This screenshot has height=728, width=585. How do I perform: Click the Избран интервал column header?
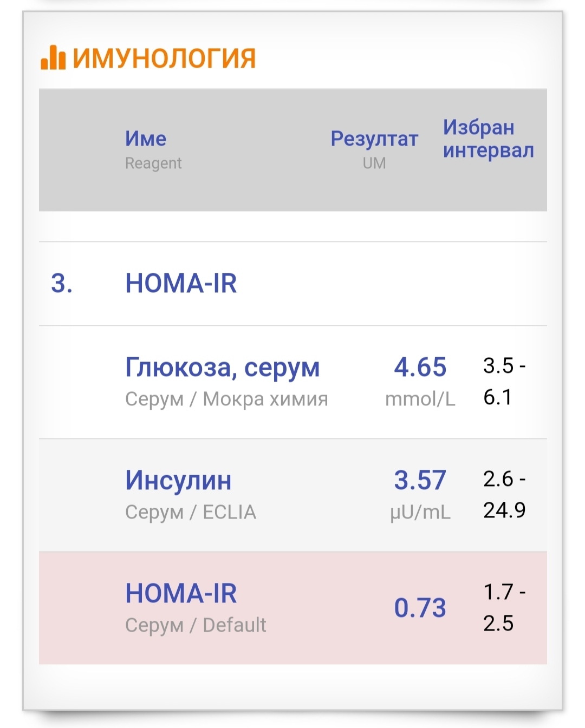click(x=488, y=139)
